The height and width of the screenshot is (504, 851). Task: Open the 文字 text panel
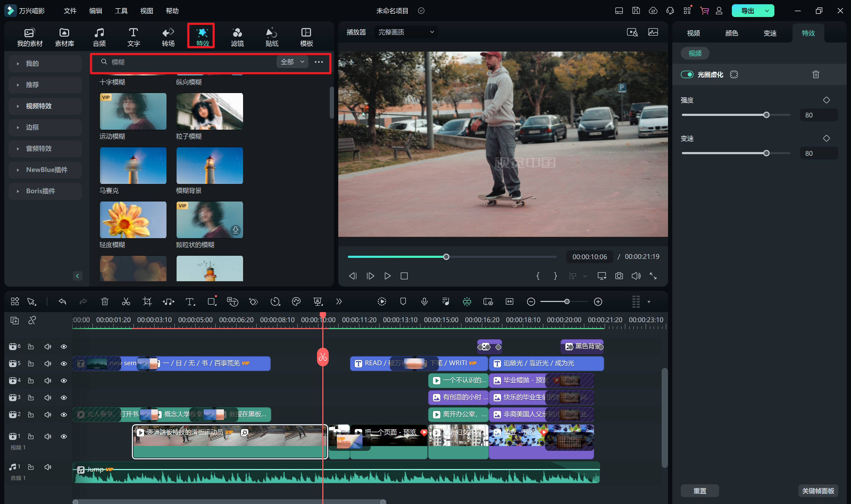point(134,37)
